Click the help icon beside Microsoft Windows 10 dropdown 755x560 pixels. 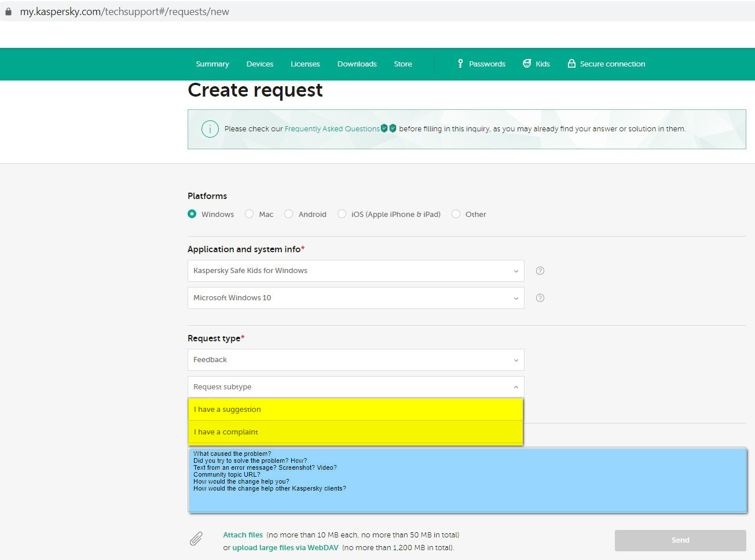(540, 298)
